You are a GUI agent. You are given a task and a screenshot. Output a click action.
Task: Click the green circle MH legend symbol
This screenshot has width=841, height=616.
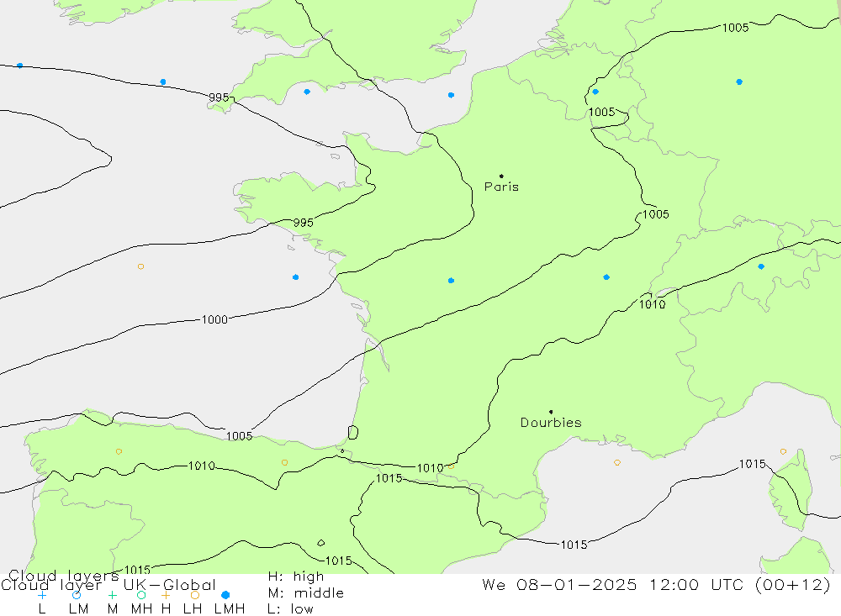[x=141, y=595]
